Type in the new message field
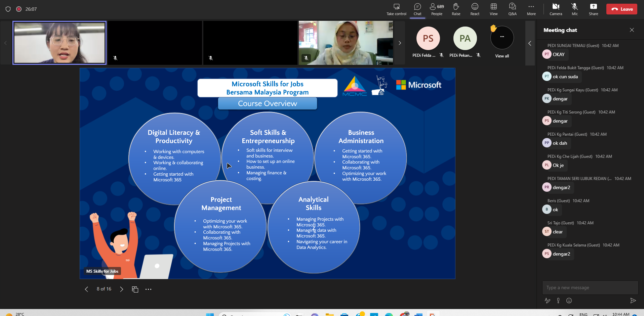This screenshot has width=644, height=316. click(x=590, y=287)
